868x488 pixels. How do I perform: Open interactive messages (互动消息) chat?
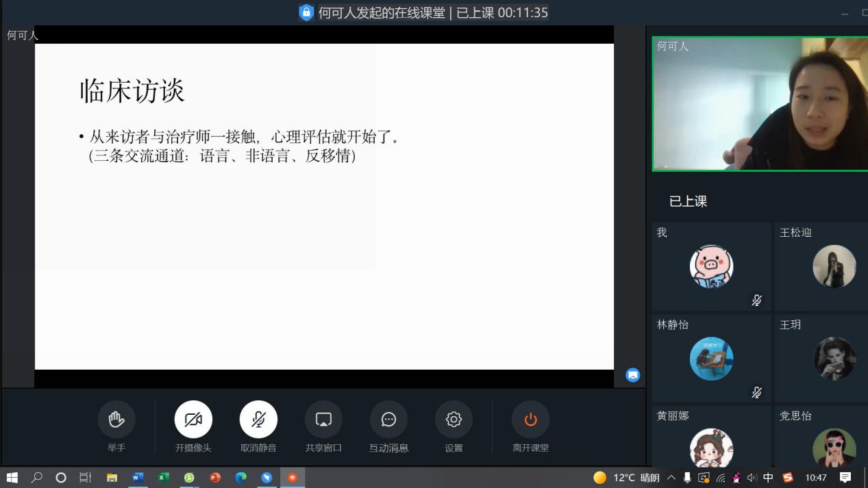[388, 419]
